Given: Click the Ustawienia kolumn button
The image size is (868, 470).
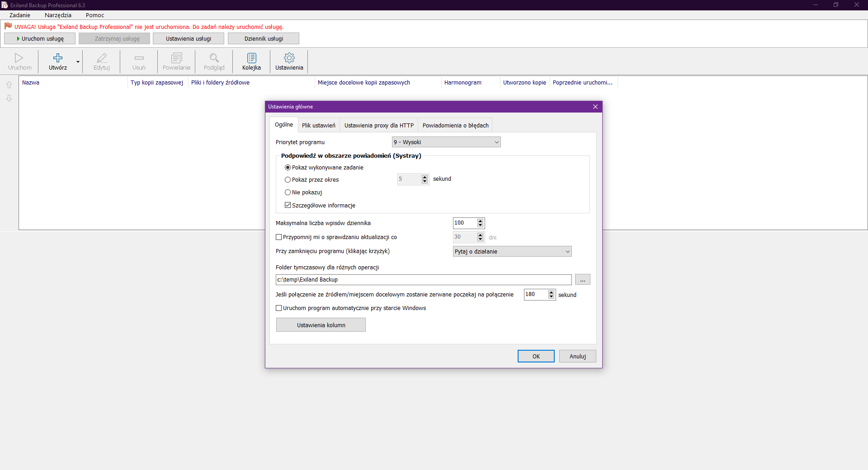Looking at the screenshot, I should point(321,325).
